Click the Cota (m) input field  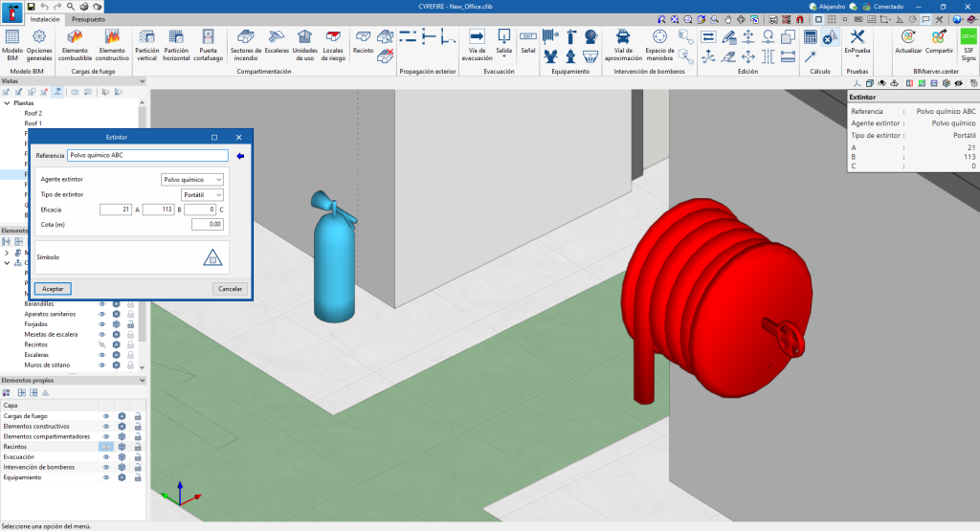pyautogui.click(x=208, y=225)
